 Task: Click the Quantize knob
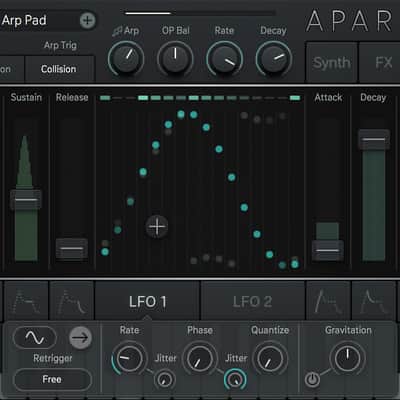(x=270, y=359)
